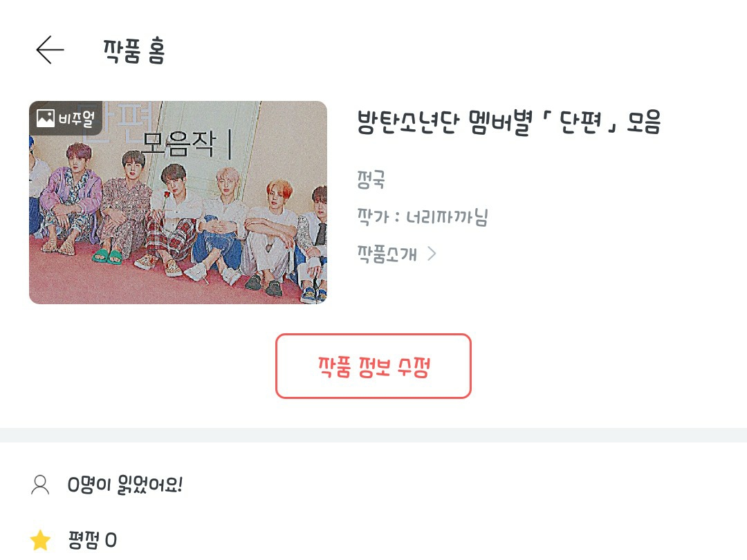Screen dimensions: 747x560
Task: Click the image icon in the 비주얼 badge
Action: [x=46, y=118]
